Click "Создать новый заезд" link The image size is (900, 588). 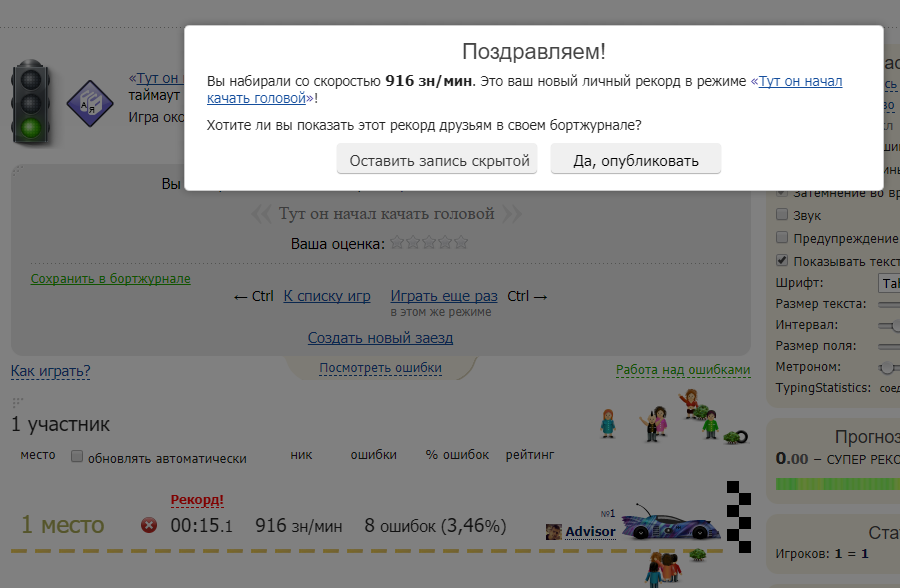(x=380, y=338)
